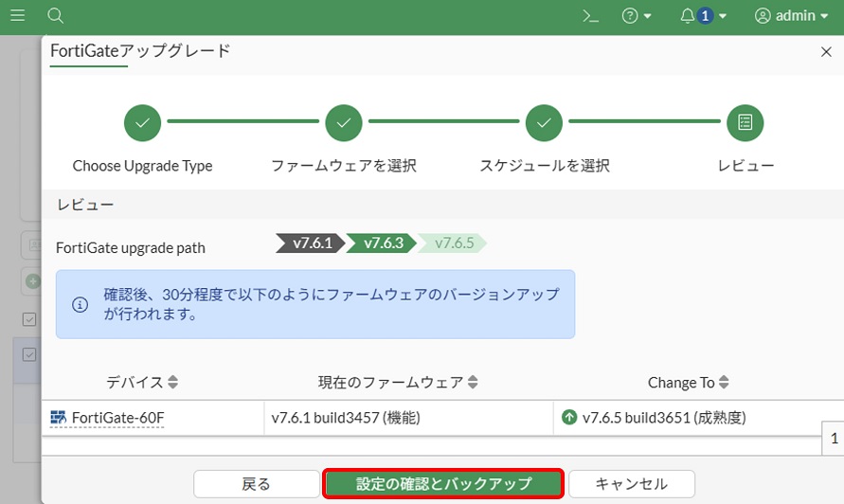Open the hamburger navigation menu
Viewport: 844px width, 504px height.
18,15
